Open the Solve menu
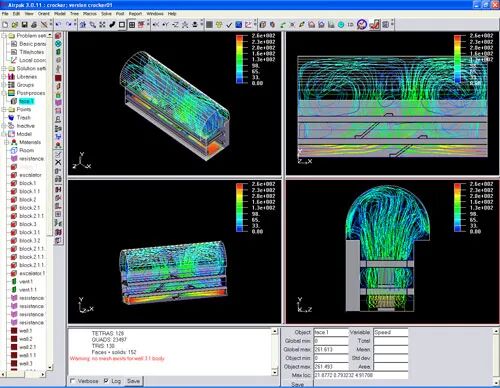The height and width of the screenshot is (388, 500). click(x=106, y=14)
